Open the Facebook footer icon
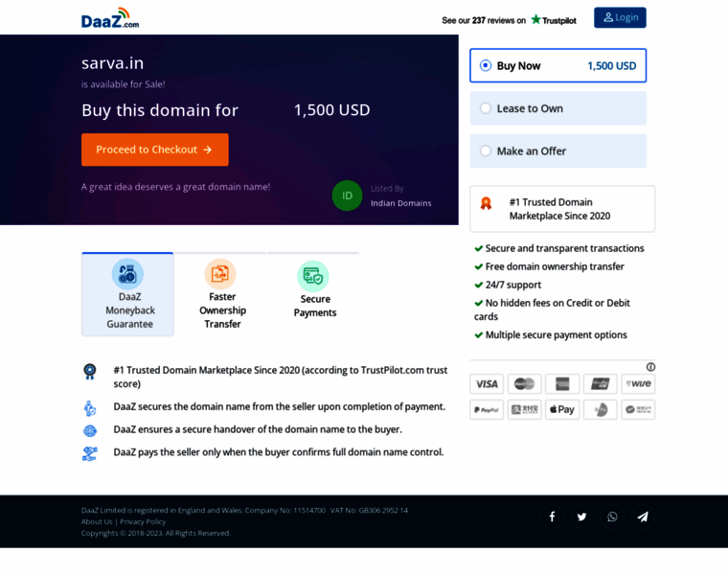Viewport: 728px width, 575px height. (552, 517)
